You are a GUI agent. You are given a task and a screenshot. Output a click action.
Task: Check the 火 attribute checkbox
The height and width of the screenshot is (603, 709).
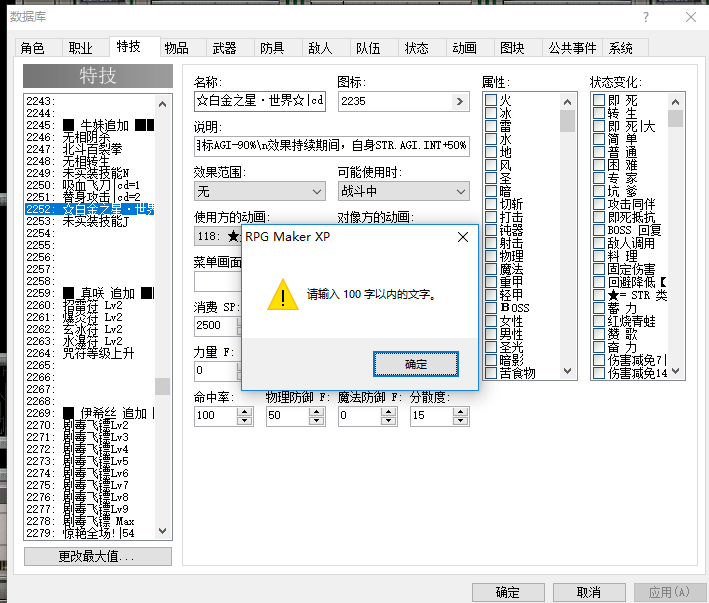491,100
